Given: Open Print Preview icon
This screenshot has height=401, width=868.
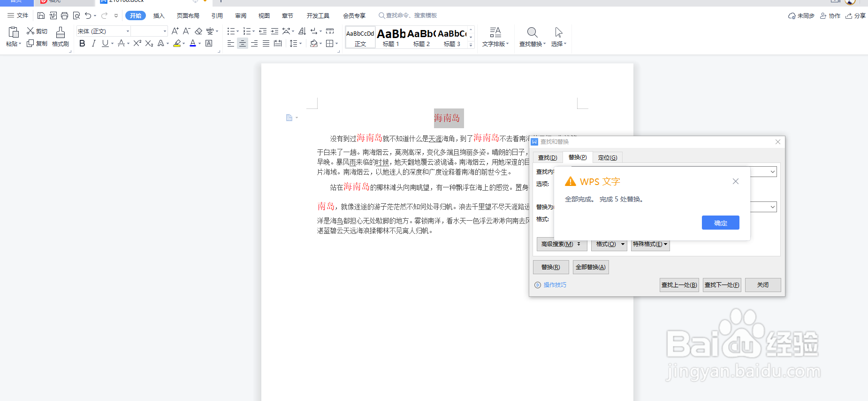Looking at the screenshot, I should tap(76, 15).
